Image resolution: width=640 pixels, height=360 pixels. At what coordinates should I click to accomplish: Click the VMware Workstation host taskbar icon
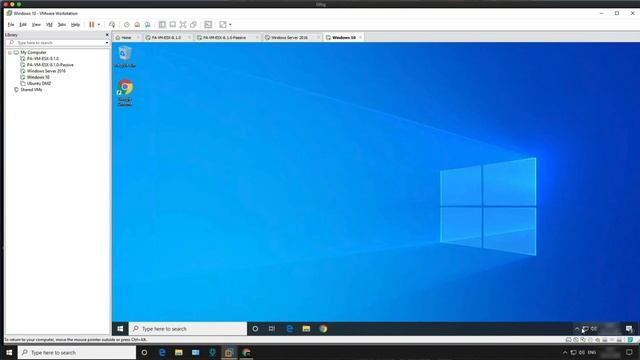click(x=229, y=352)
